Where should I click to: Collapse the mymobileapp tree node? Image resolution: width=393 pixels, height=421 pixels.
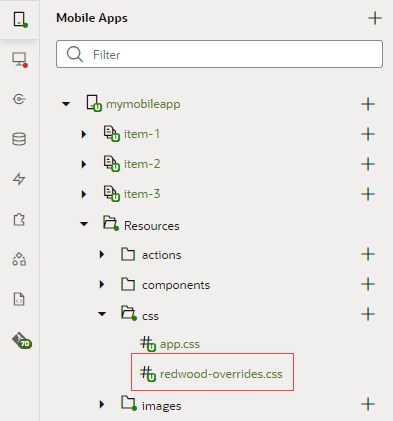pos(66,104)
